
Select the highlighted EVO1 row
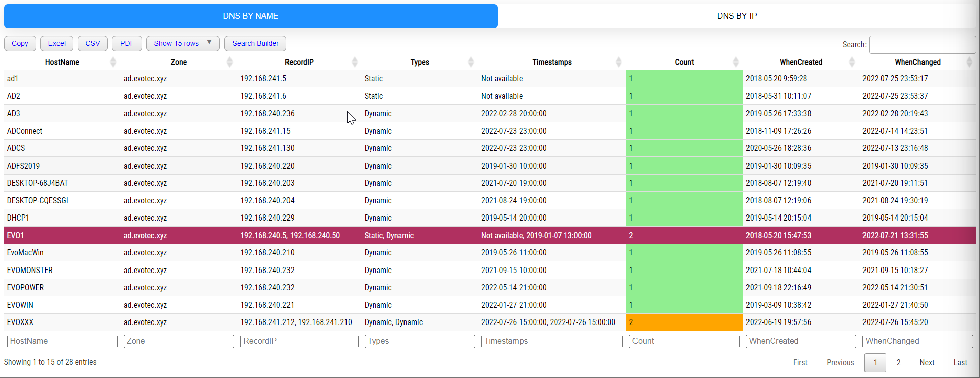pos(303,235)
